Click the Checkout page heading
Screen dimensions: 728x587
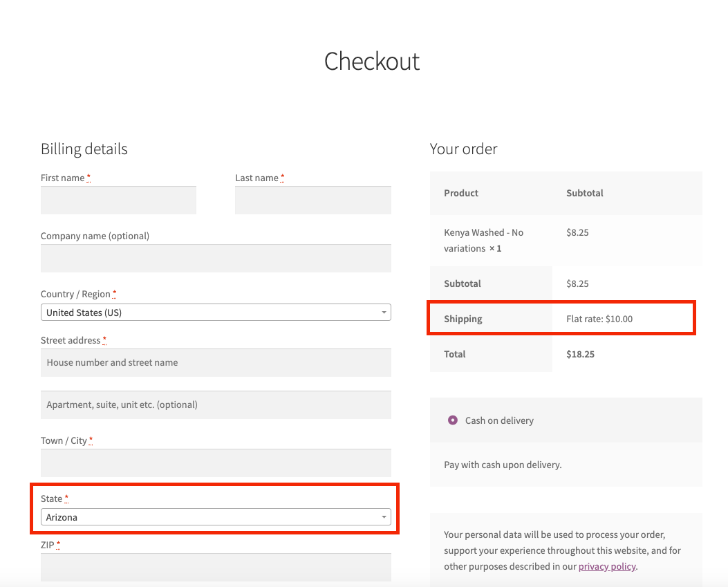(372, 62)
